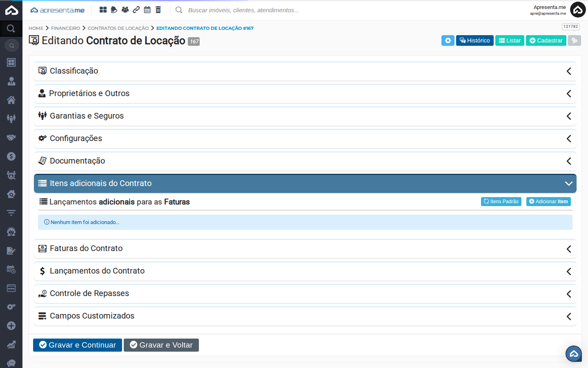588x368 pixels.
Task: Click the calendar icon in top toolbar
Action: (x=147, y=10)
